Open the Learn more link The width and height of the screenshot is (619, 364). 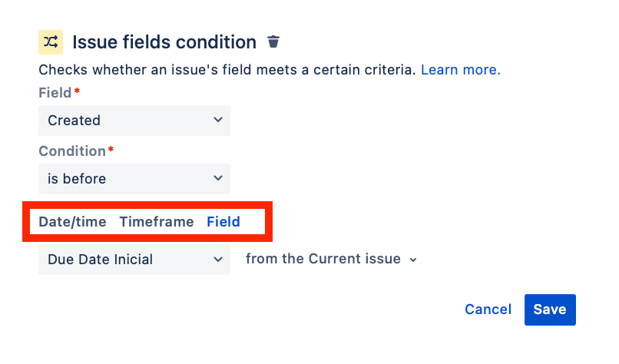click(460, 70)
